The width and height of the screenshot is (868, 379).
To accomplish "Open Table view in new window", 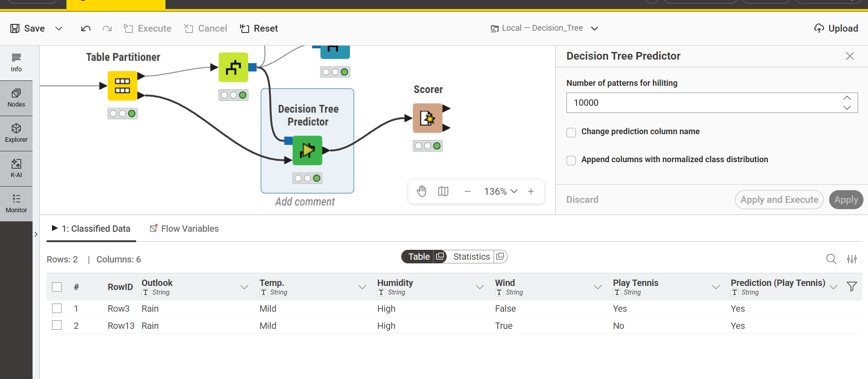I will click(440, 257).
